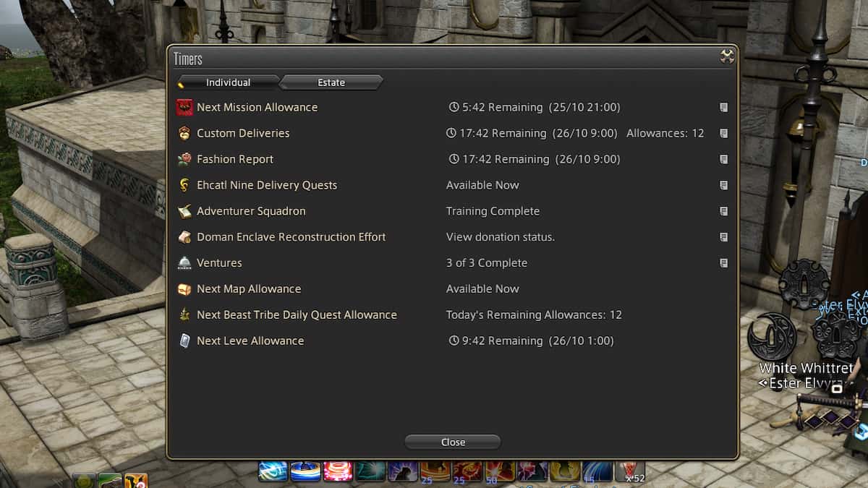The height and width of the screenshot is (488, 868).
Task: Click the Beast Tribe daily quest icon
Action: coord(184,314)
